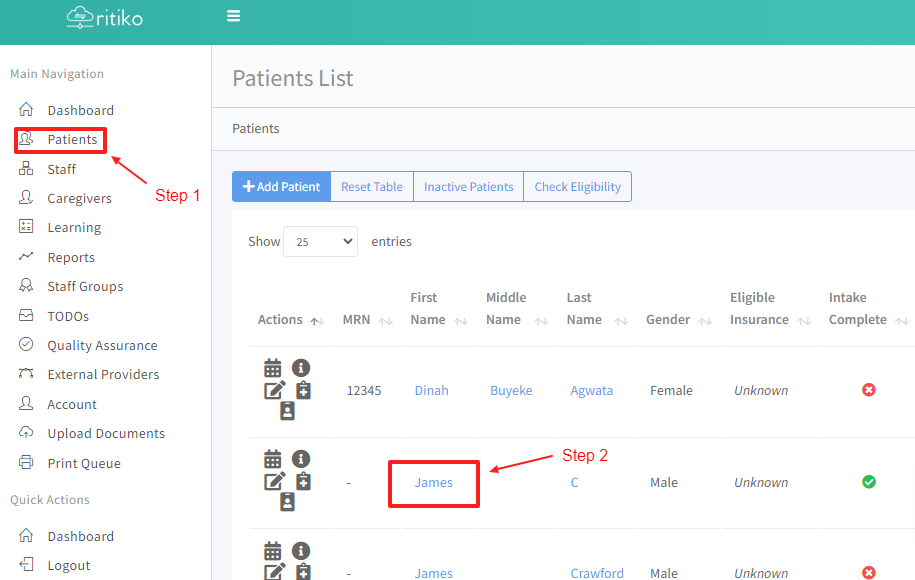Click ID badge icon for Dinah
915x580 pixels.
[288, 411]
